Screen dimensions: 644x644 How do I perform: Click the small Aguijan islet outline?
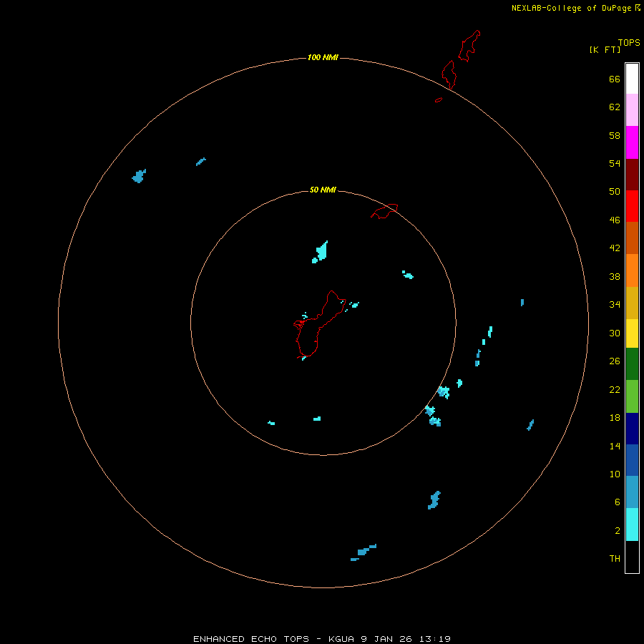439,99
